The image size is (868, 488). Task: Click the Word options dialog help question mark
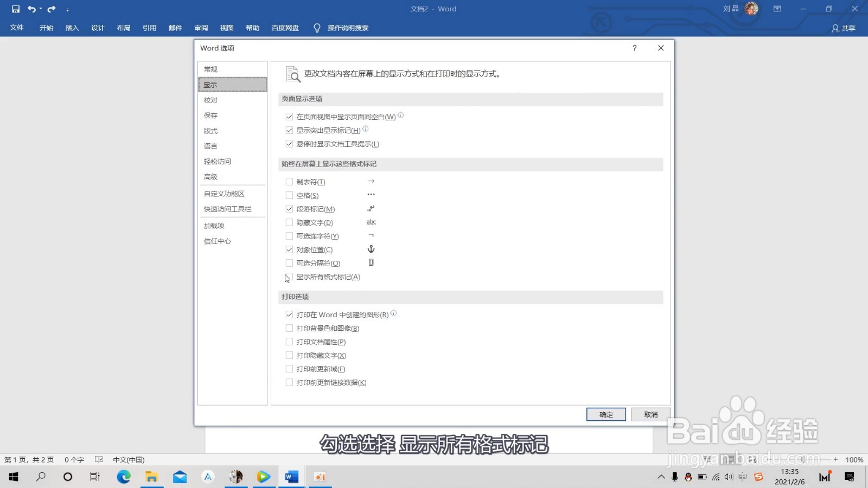634,48
